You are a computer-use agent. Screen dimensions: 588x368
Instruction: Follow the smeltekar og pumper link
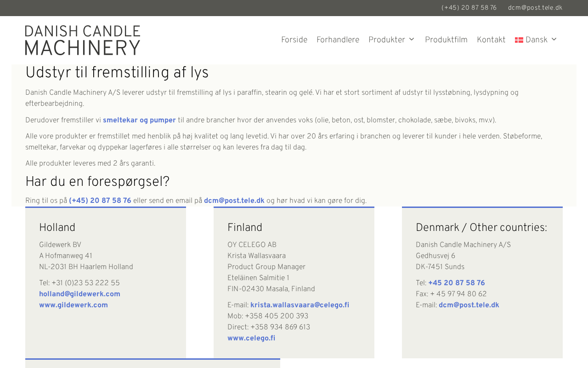[139, 120]
